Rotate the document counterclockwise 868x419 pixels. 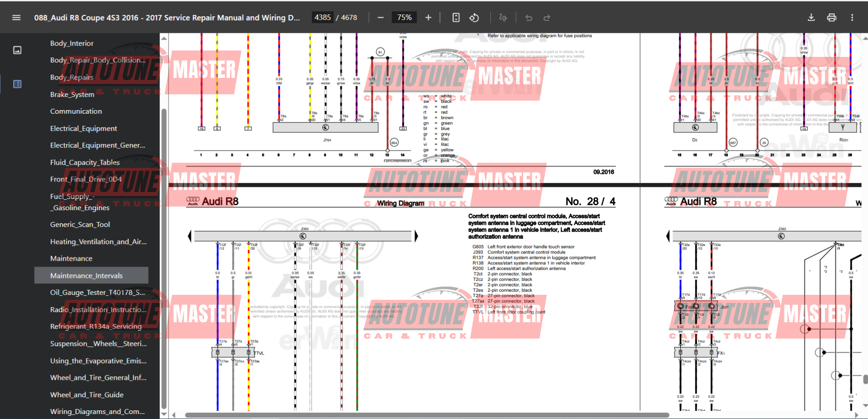coord(474,18)
